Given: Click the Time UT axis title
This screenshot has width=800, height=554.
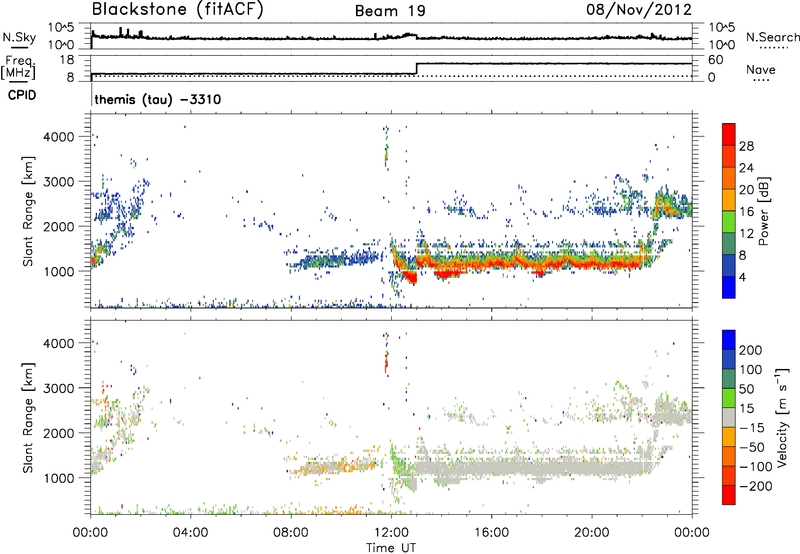Looking at the screenshot, I should [391, 548].
